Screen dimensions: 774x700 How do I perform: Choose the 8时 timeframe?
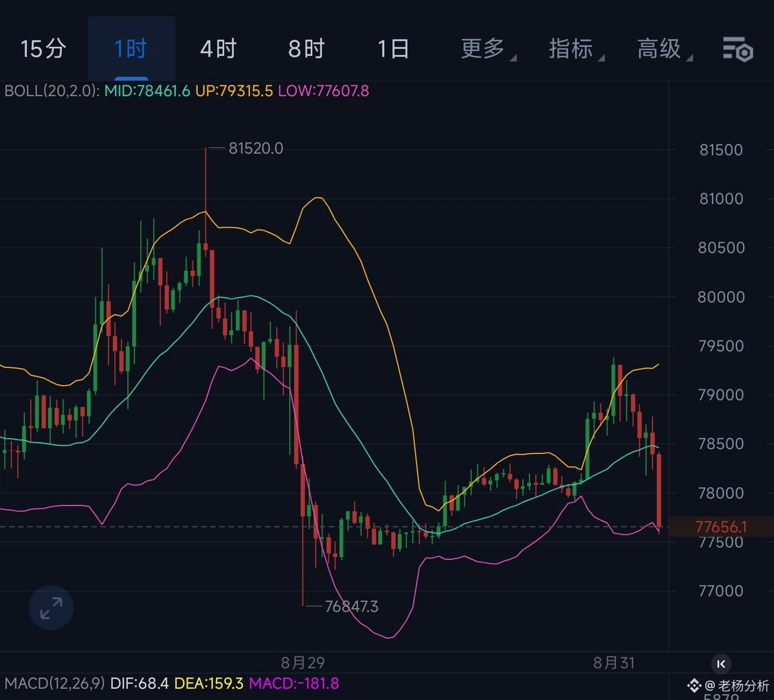point(306,49)
